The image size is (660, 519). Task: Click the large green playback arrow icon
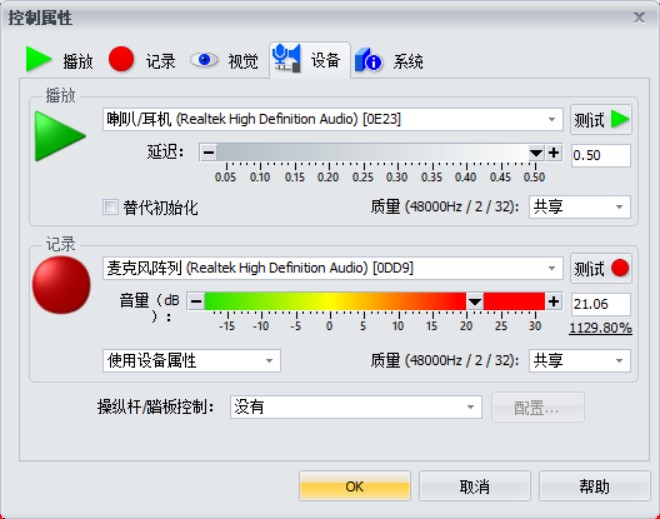(60, 136)
